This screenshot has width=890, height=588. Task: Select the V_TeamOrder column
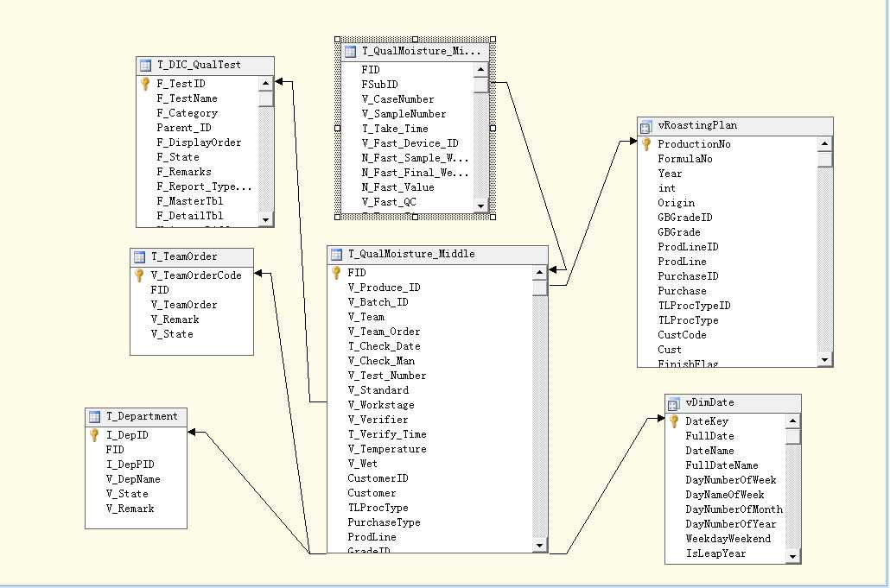coord(184,305)
